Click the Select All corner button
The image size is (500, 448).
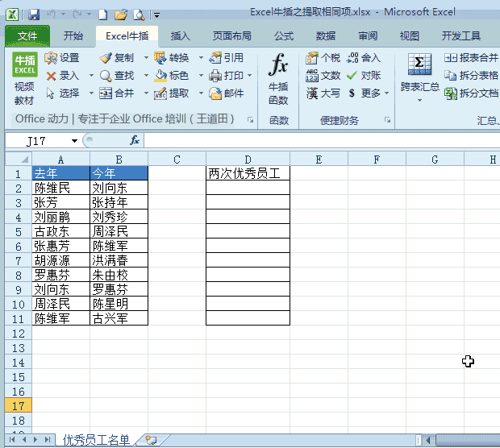click(19, 159)
